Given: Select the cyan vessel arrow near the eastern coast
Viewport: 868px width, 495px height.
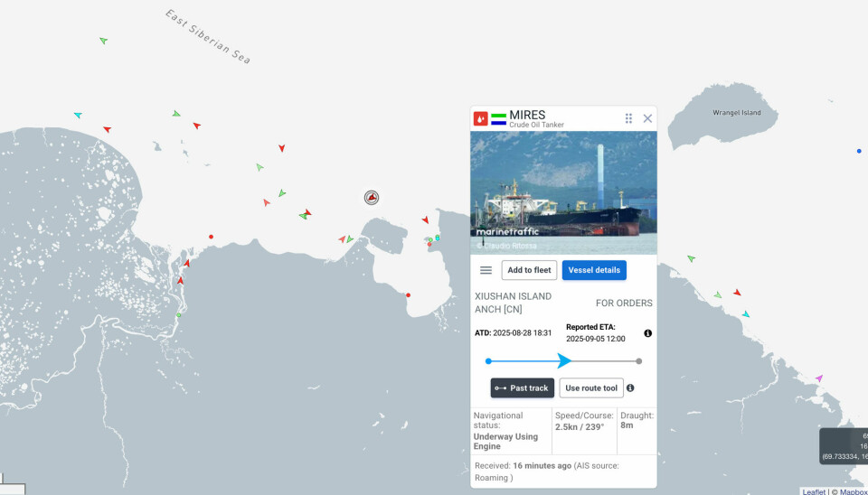Looking at the screenshot, I should tap(746, 314).
